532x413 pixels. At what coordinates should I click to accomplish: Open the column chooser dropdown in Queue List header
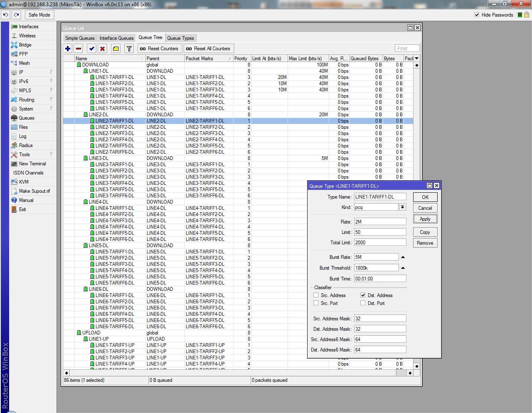pyautogui.click(x=416, y=59)
